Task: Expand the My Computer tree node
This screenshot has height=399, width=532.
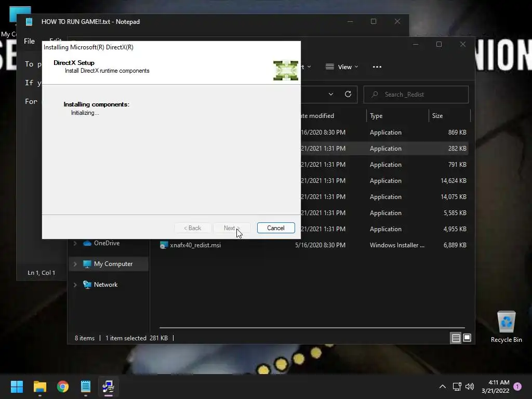Action: point(75,264)
